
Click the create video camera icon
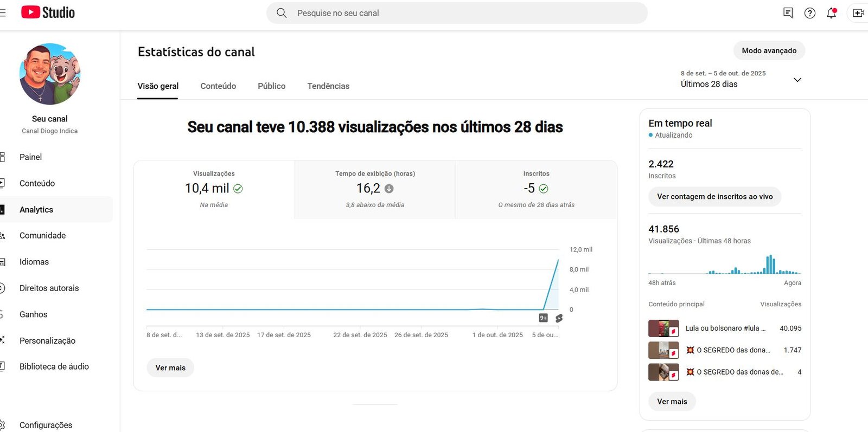(x=858, y=13)
